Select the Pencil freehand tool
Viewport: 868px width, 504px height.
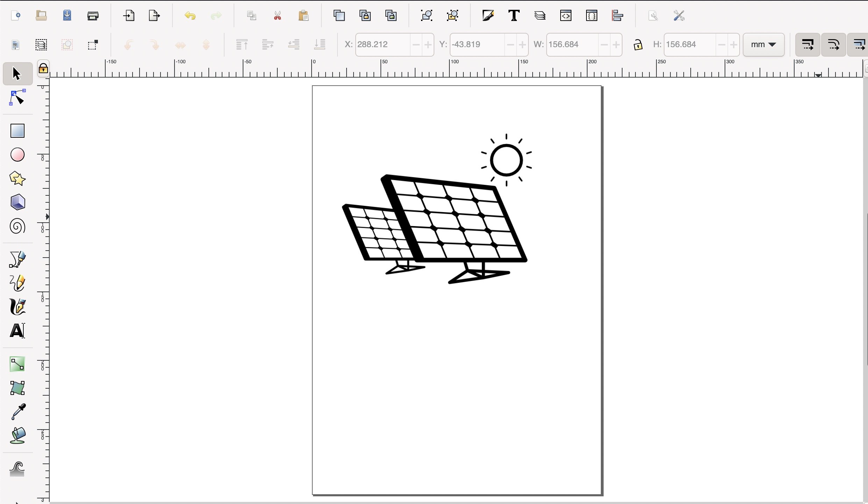point(17,283)
